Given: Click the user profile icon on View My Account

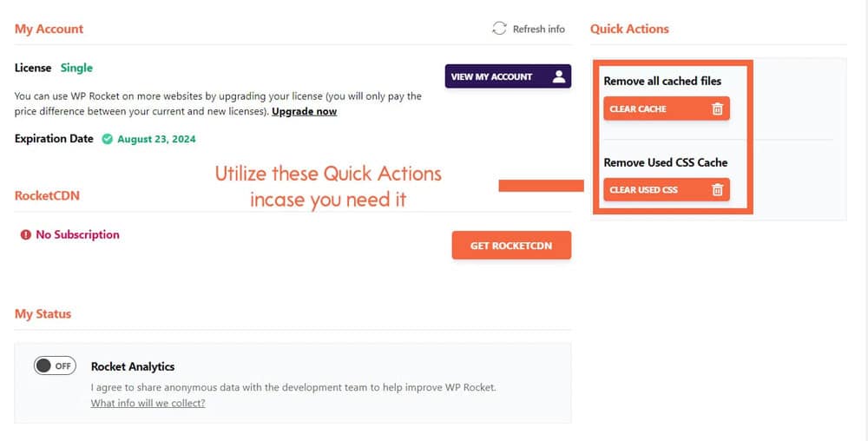Looking at the screenshot, I should click(x=559, y=76).
